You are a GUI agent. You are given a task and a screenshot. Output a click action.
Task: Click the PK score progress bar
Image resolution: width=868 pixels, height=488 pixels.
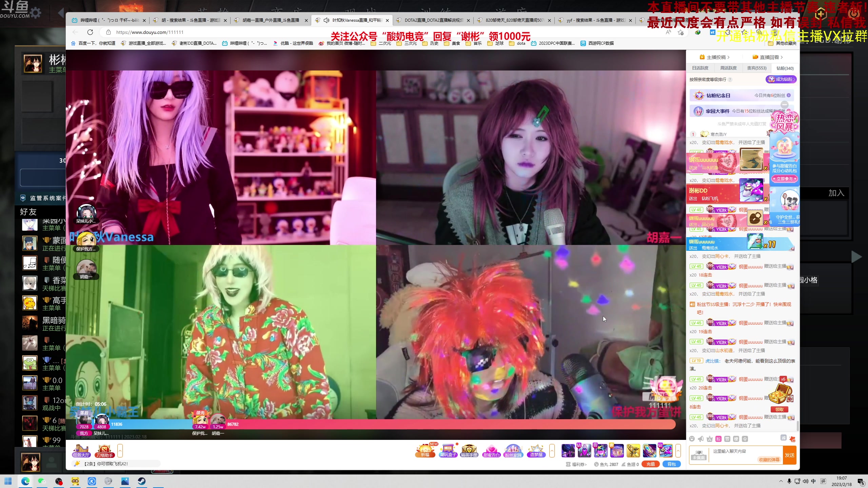(376, 424)
